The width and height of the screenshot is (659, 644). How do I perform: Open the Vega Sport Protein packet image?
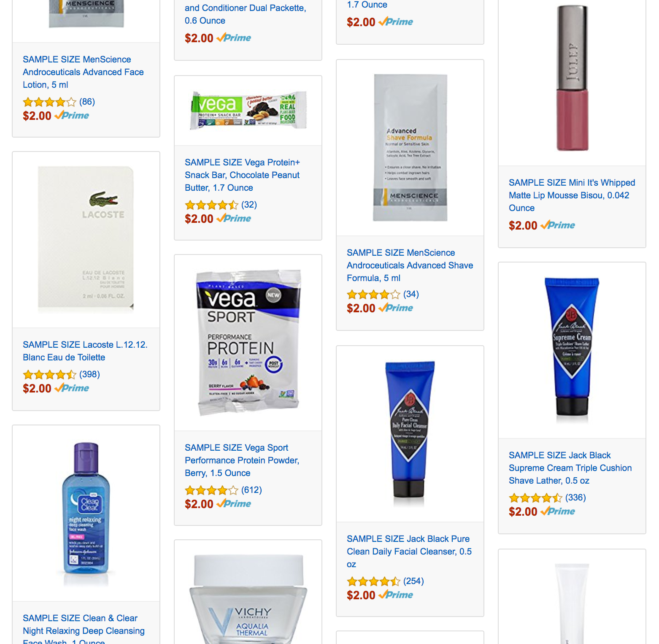[x=248, y=342]
